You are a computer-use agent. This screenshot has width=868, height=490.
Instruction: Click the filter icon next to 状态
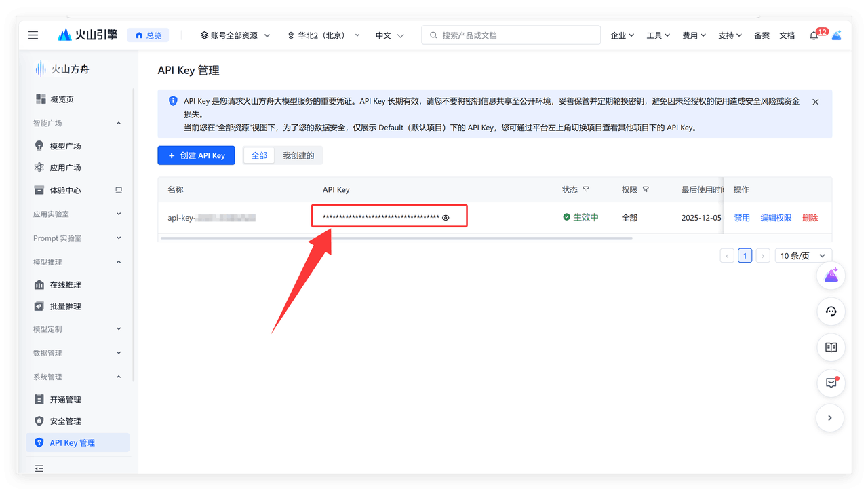click(586, 190)
